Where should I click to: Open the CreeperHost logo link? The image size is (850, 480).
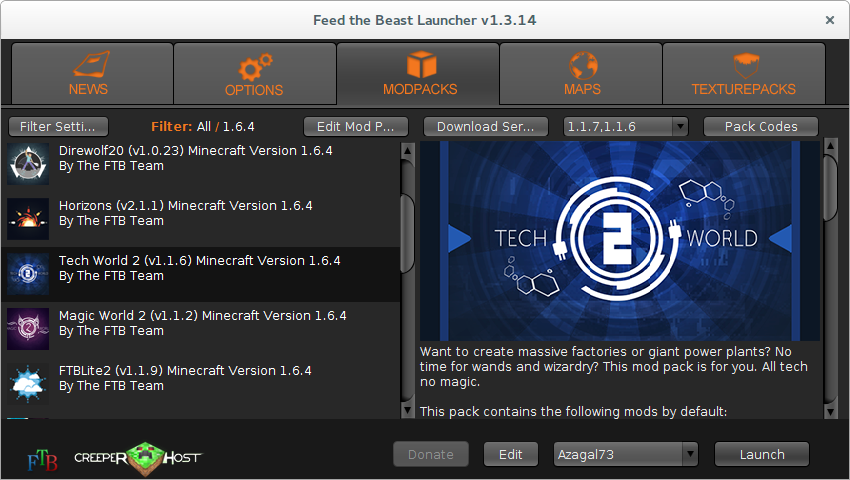tap(138, 458)
